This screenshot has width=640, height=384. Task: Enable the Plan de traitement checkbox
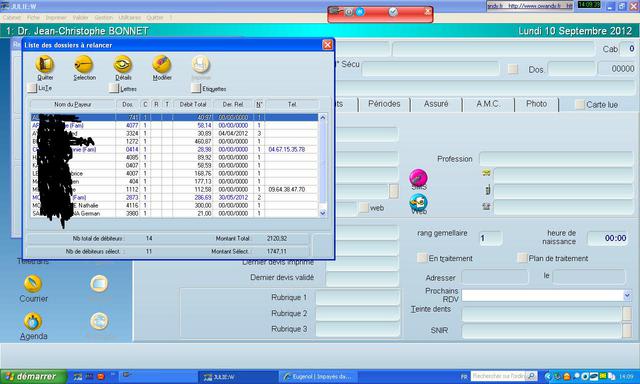click(x=522, y=258)
